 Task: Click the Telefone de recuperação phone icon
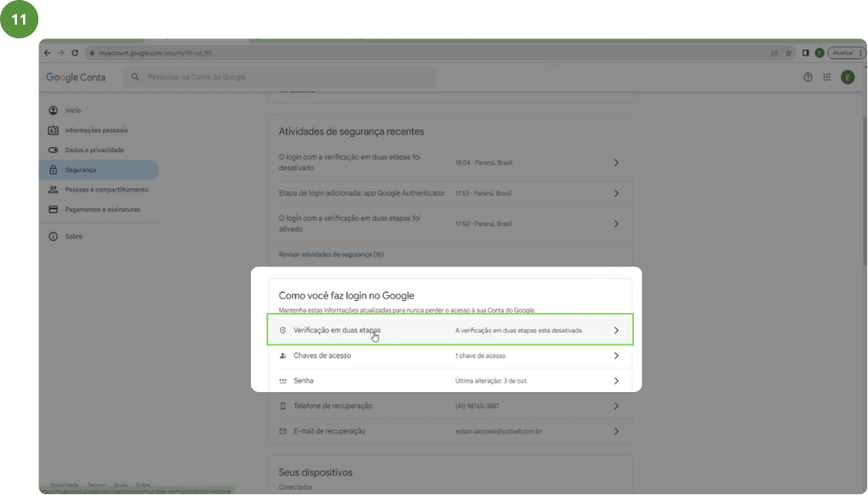[x=283, y=406]
